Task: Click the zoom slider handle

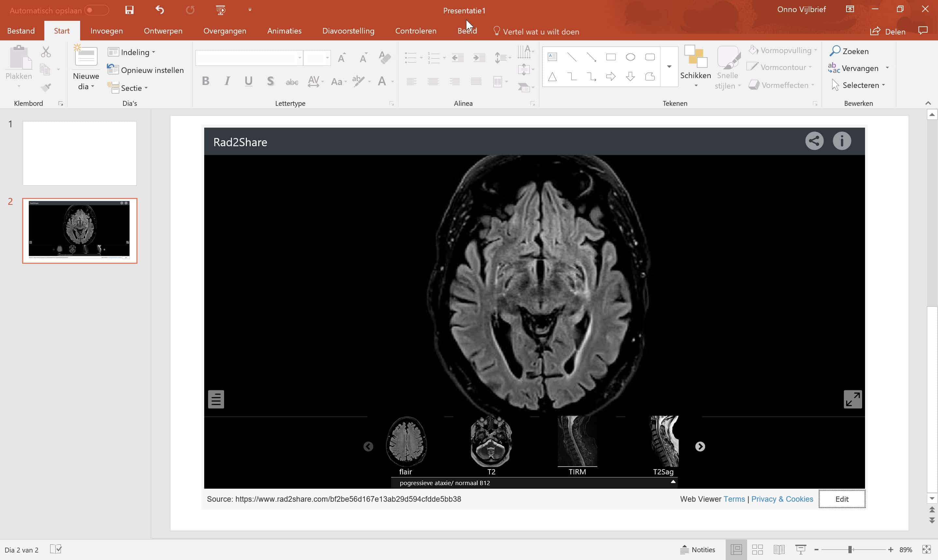Action: 850,550
